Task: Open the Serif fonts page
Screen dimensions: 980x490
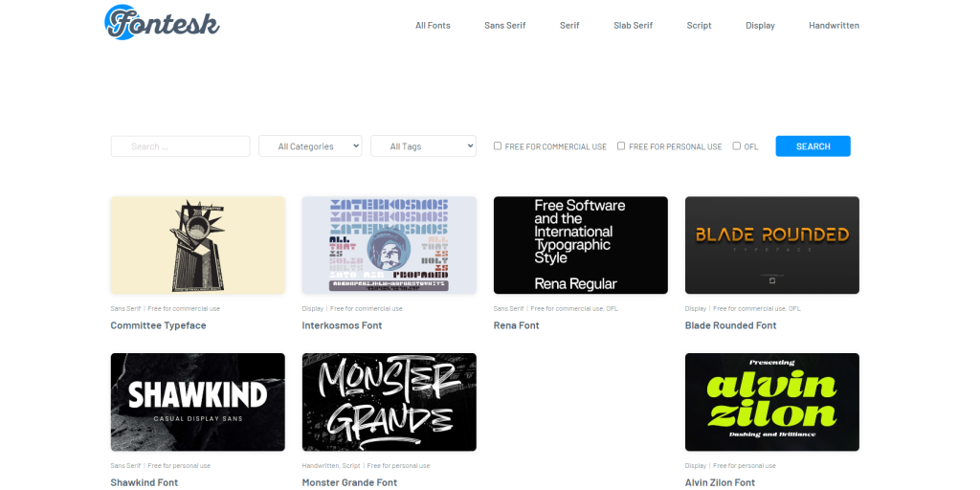Action: pos(569,26)
